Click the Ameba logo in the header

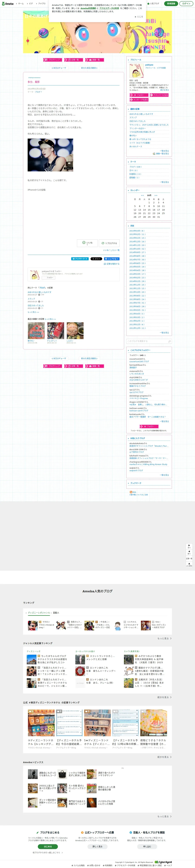click(x=7, y=4)
